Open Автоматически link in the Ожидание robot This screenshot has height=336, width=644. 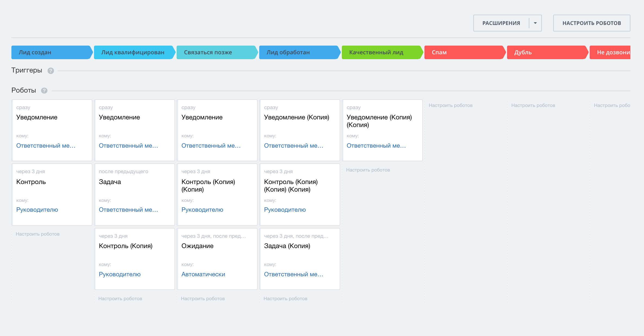coord(203,274)
